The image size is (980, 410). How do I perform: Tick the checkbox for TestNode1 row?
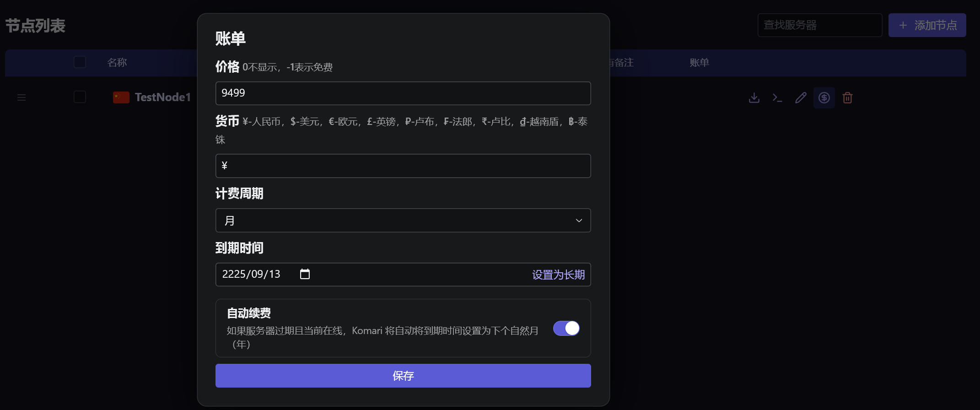coord(80,97)
